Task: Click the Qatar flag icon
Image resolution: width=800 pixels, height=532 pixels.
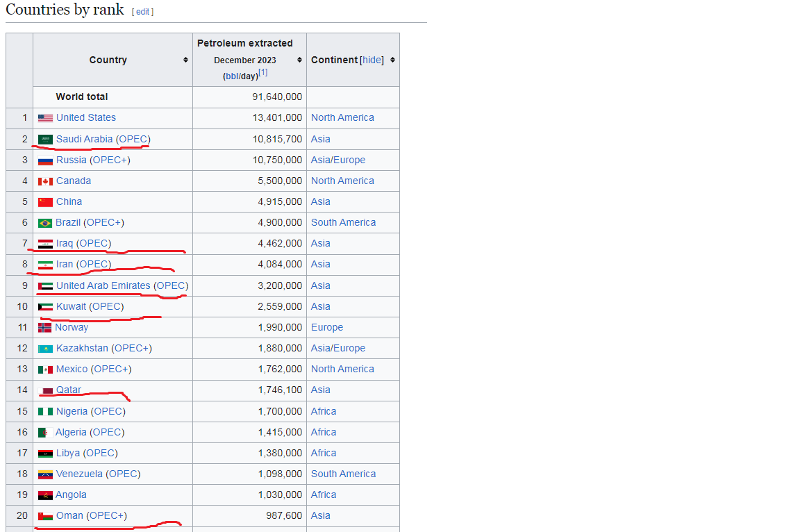Action: pos(45,391)
